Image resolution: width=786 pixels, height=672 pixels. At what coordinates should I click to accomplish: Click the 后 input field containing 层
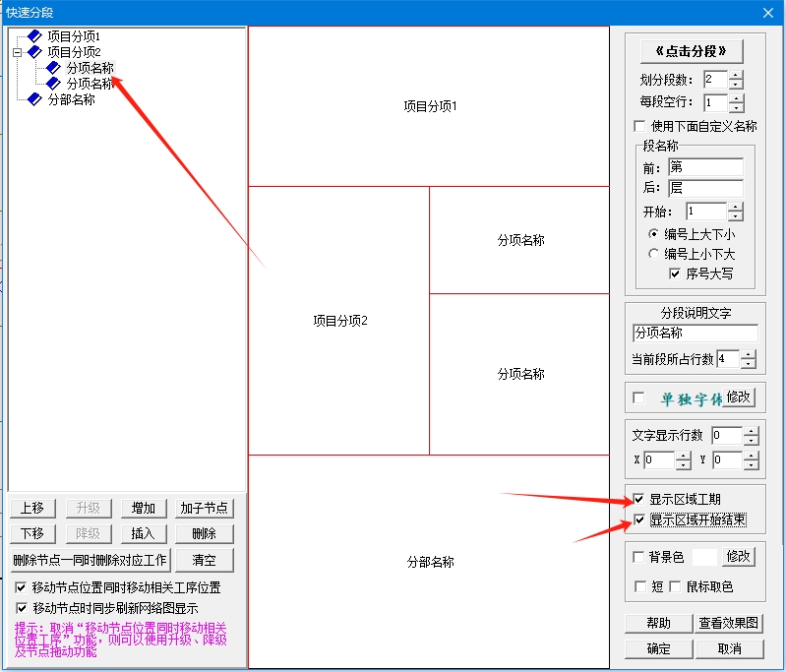click(x=705, y=188)
